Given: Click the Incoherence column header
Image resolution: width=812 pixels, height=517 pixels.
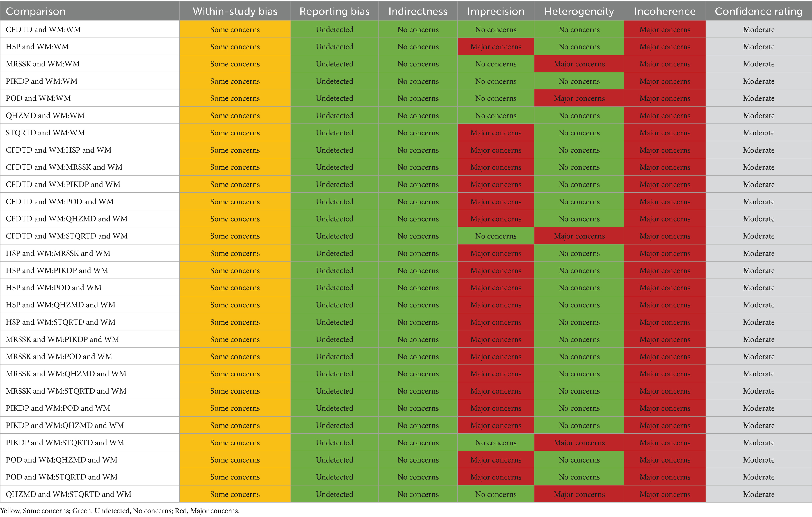Looking at the screenshot, I should point(665,12).
